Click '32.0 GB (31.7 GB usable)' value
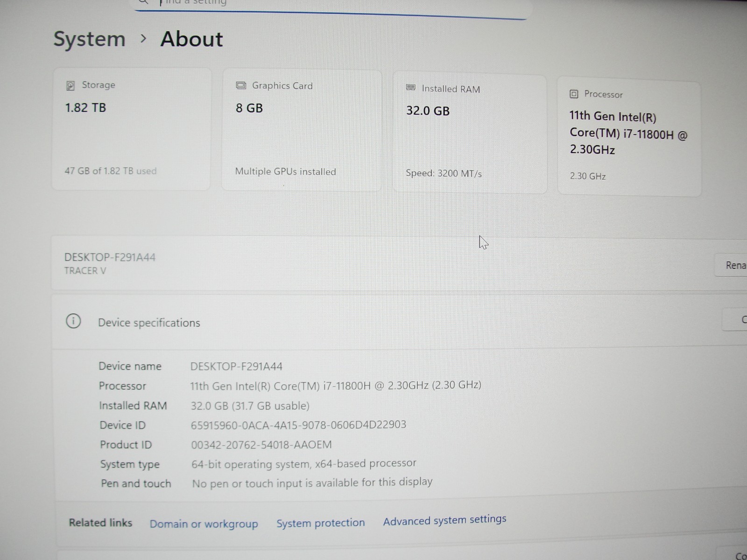The image size is (747, 560). [250, 406]
